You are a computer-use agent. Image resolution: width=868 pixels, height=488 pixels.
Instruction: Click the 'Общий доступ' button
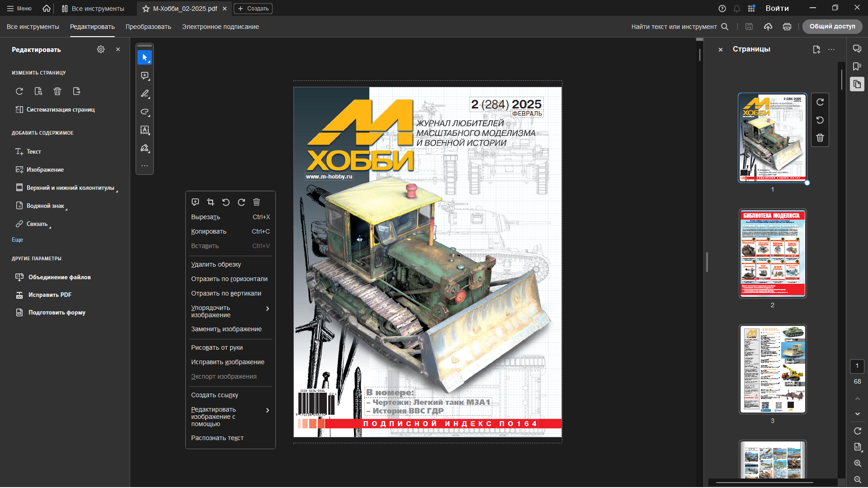click(832, 27)
